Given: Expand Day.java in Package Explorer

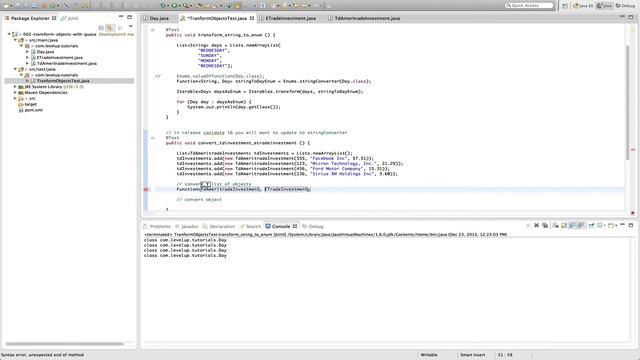Looking at the screenshot, I should 27,52.
